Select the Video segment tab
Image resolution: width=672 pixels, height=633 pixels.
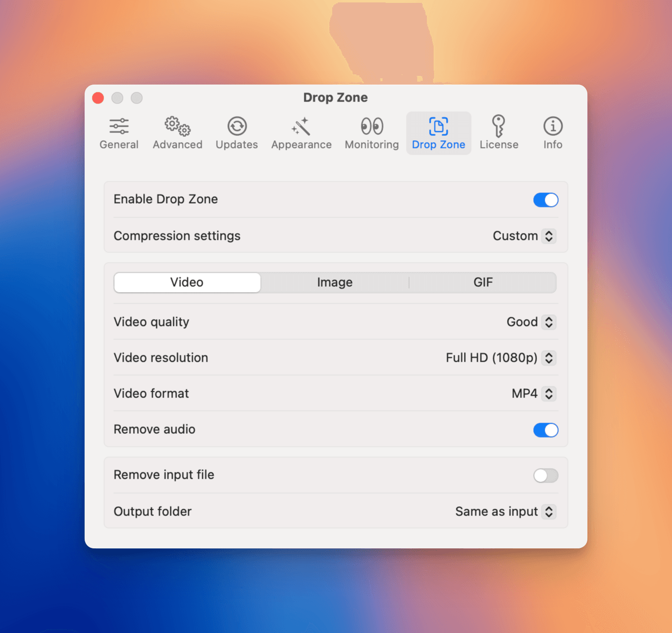coord(187,282)
